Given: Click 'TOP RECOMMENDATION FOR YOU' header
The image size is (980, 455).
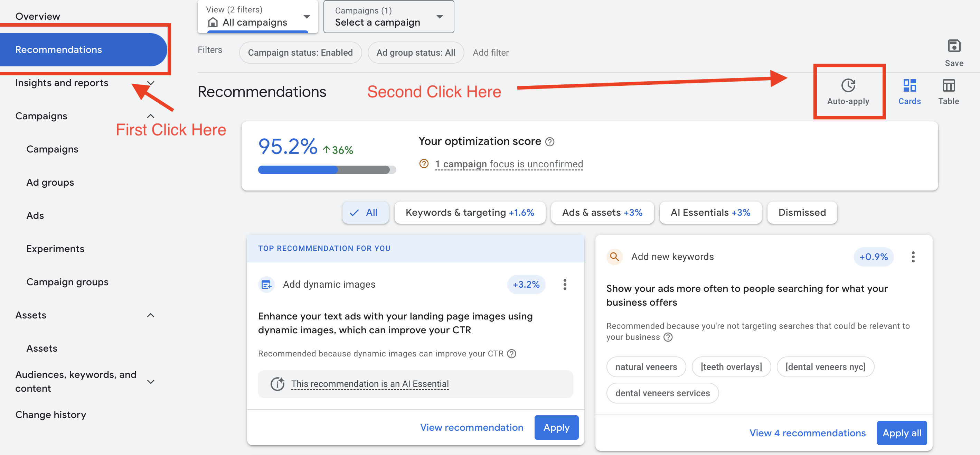Looking at the screenshot, I should point(324,249).
